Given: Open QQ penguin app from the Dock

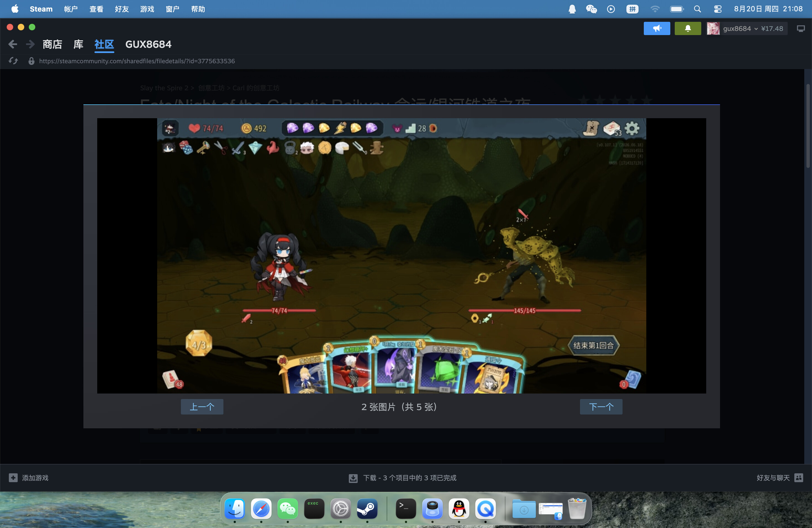Looking at the screenshot, I should click(x=459, y=509).
